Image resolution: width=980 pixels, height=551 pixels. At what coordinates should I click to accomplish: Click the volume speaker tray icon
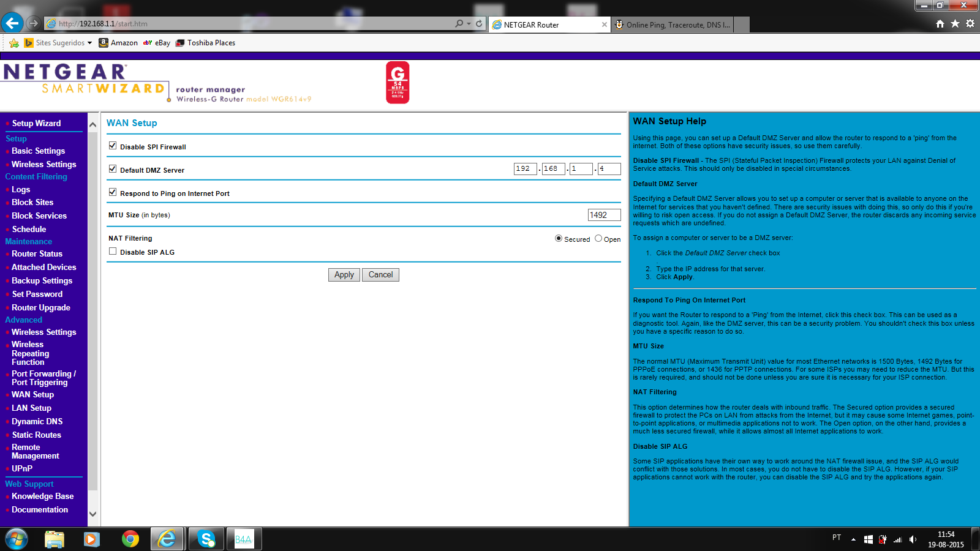click(x=913, y=539)
